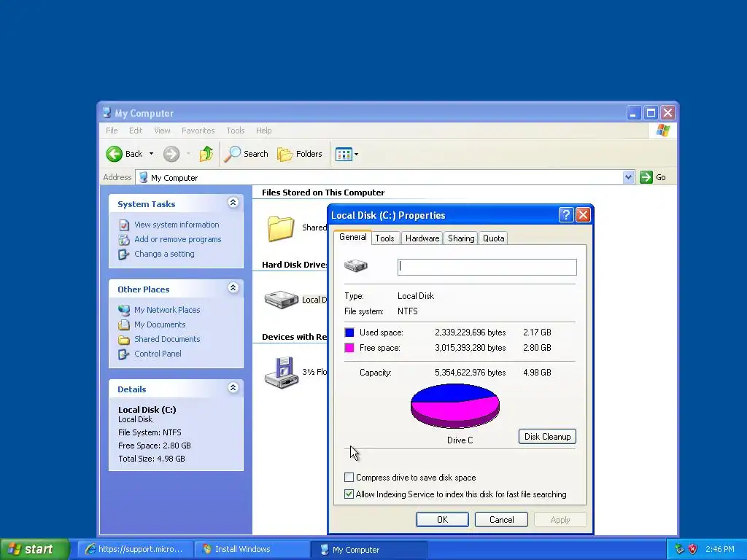Open the Back history dropdown arrow
747x560 pixels.
coord(152,154)
